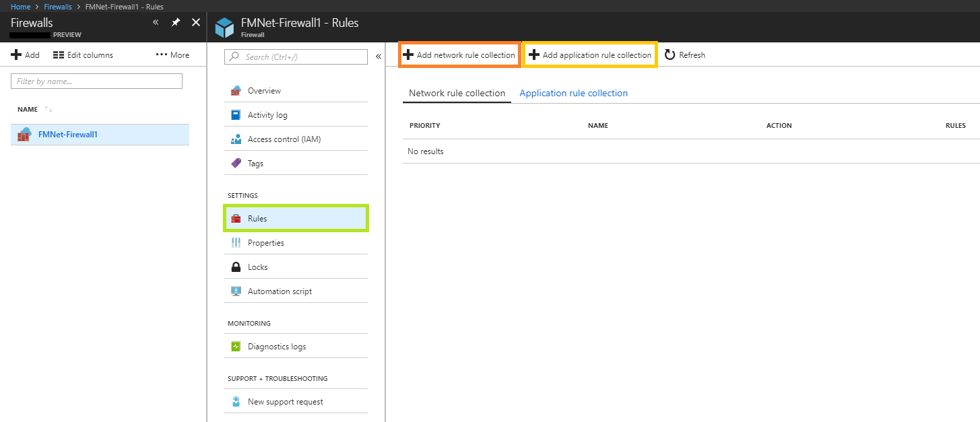Click the plus icon beside Add in Firewalls
The width and height of the screenshot is (980, 422).
click(x=17, y=55)
